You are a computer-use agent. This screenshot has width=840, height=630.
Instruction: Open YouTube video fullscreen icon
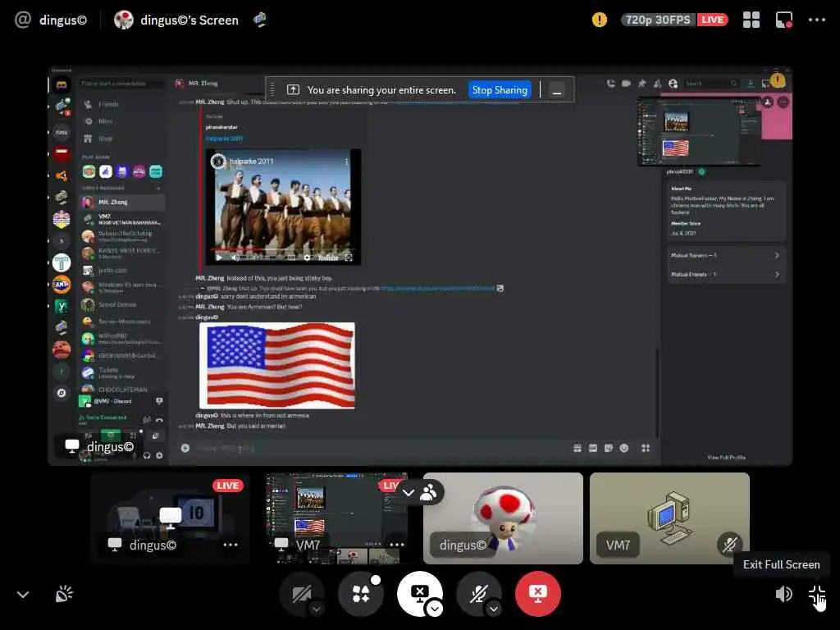coord(349,258)
